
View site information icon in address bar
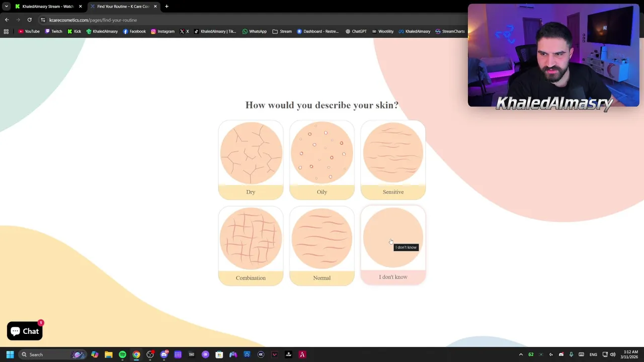tap(43, 20)
